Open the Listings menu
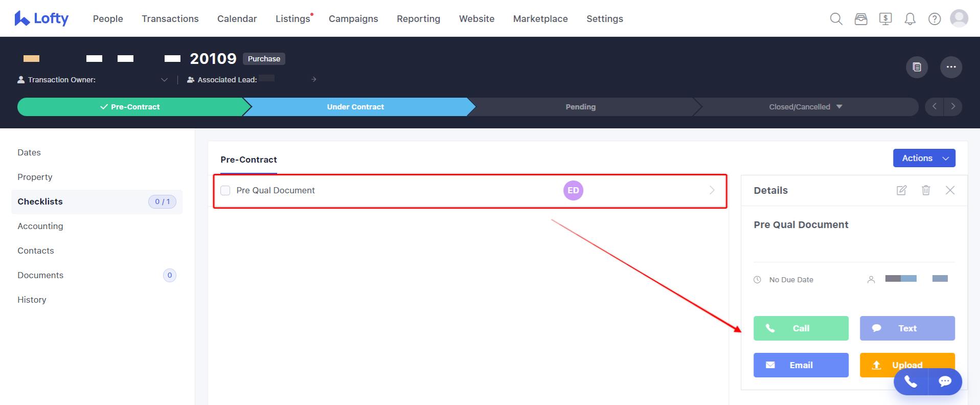Screen dimensions: 980x405 [x=293, y=19]
